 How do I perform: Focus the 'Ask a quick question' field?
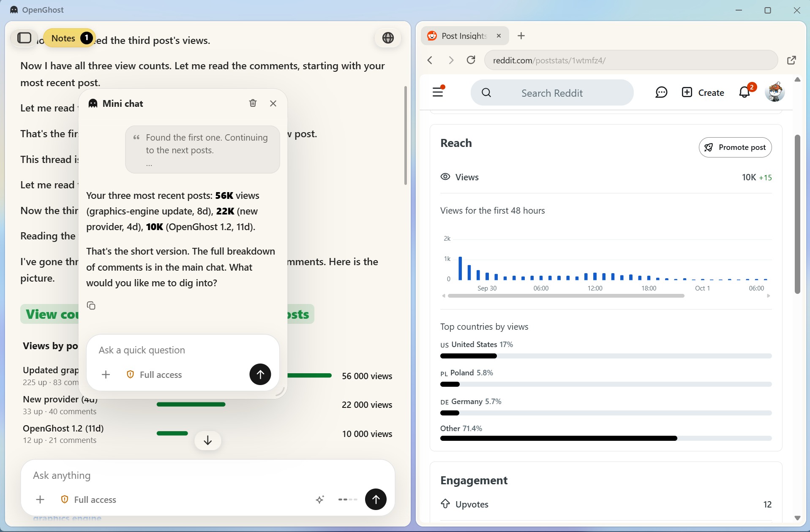coord(183,350)
